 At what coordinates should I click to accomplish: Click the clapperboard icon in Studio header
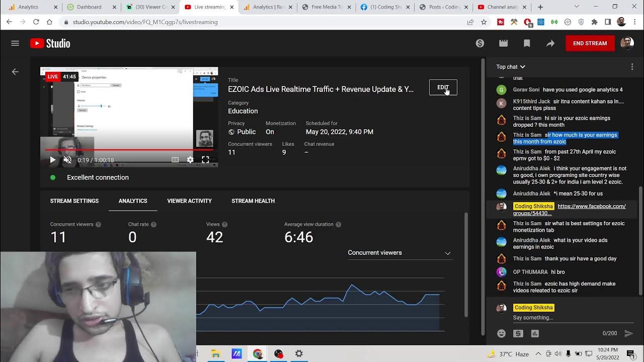coord(503,43)
